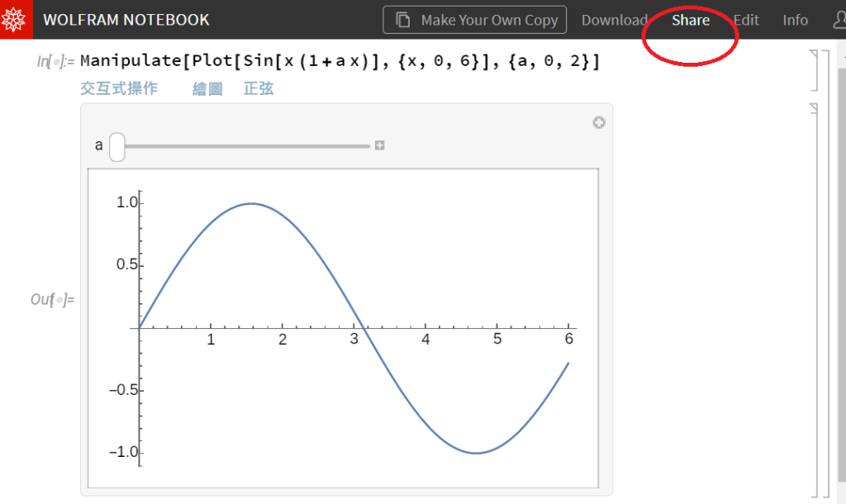Screen dimensions: 846x504
Task: Click the red Wolfram logo icon
Action: click(x=16, y=19)
